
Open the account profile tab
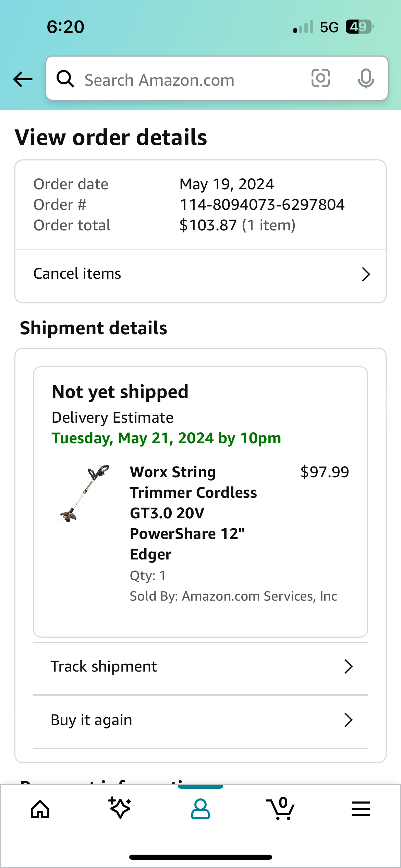[x=200, y=809]
